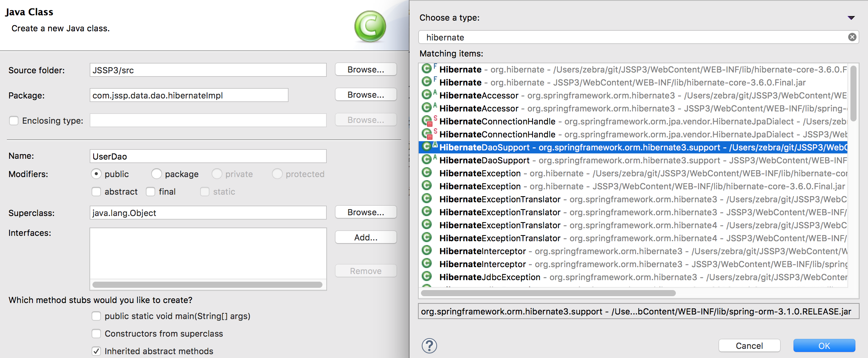Enable the abstract modifier checkbox

pyautogui.click(x=96, y=192)
